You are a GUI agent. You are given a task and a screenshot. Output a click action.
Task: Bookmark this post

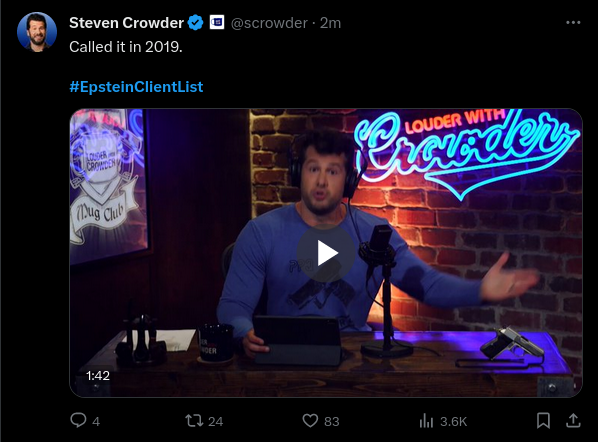543,421
